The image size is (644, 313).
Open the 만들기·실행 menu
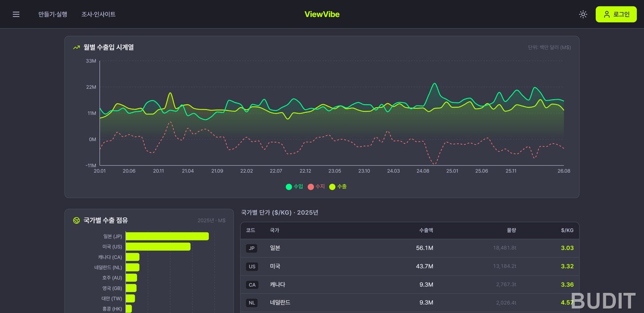(53, 14)
